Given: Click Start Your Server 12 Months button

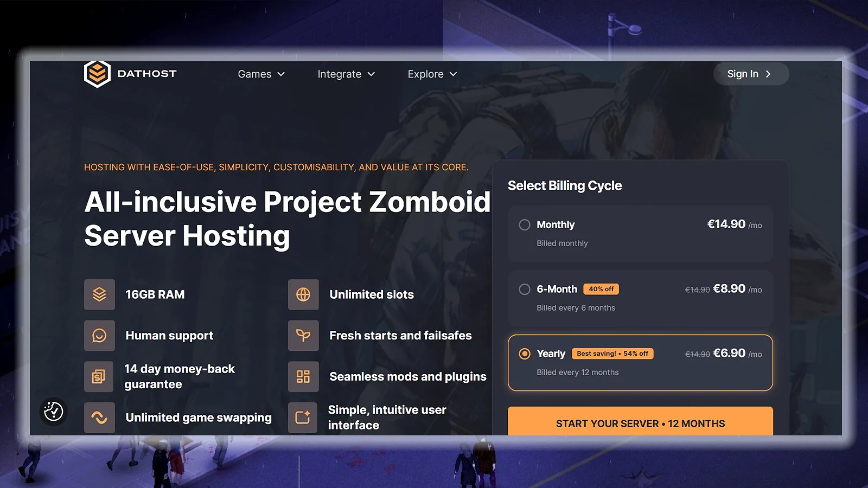Looking at the screenshot, I should tap(640, 421).
